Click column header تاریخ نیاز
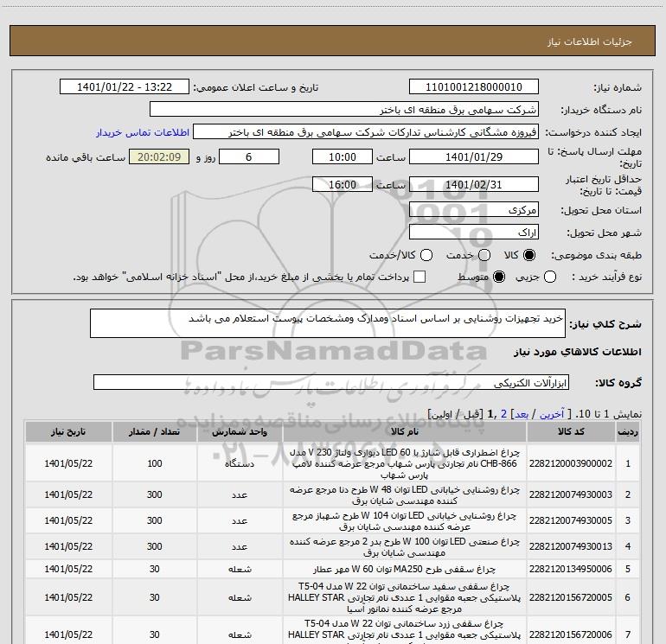 point(68,431)
